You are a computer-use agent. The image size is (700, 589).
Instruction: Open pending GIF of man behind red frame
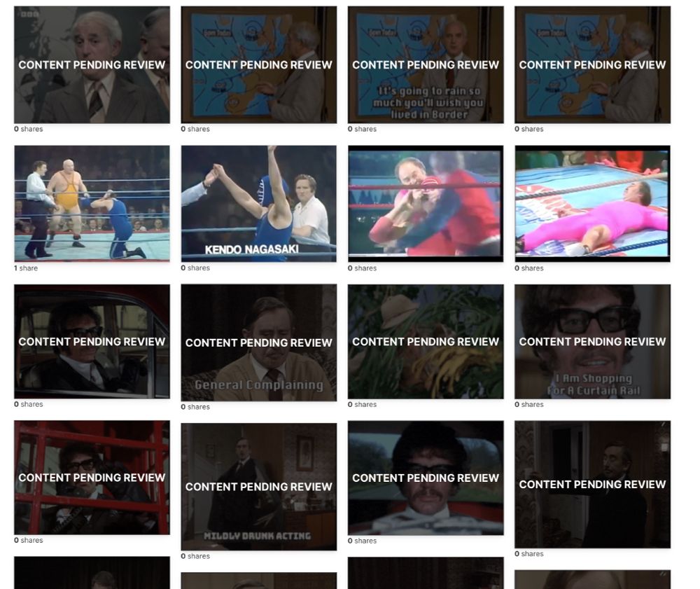(x=92, y=478)
